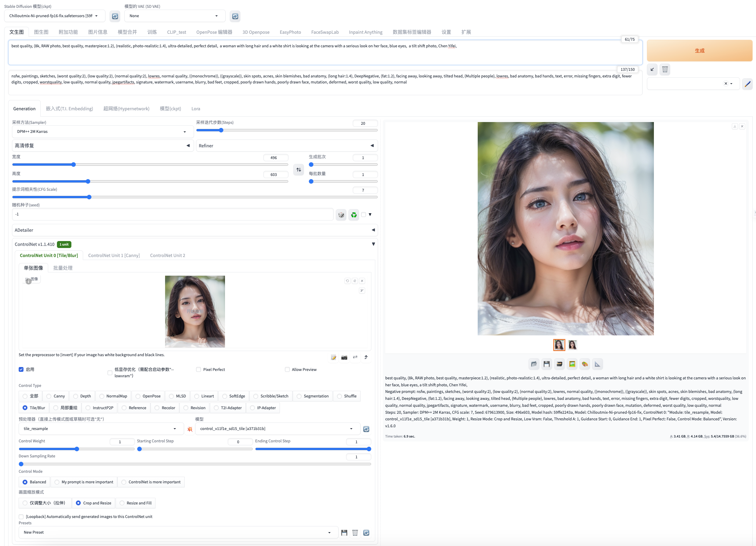Mirror webcam with the double-arrow icon
756x546 pixels.
pos(355,357)
